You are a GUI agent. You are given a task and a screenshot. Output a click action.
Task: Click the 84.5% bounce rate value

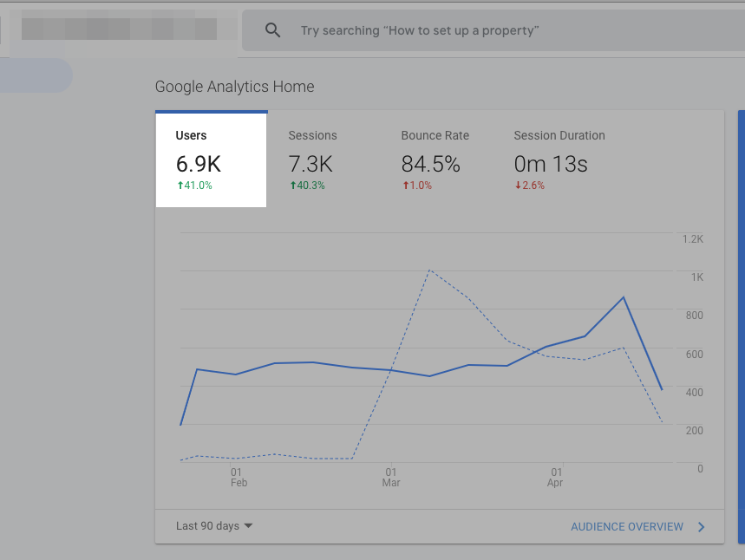[430, 165]
